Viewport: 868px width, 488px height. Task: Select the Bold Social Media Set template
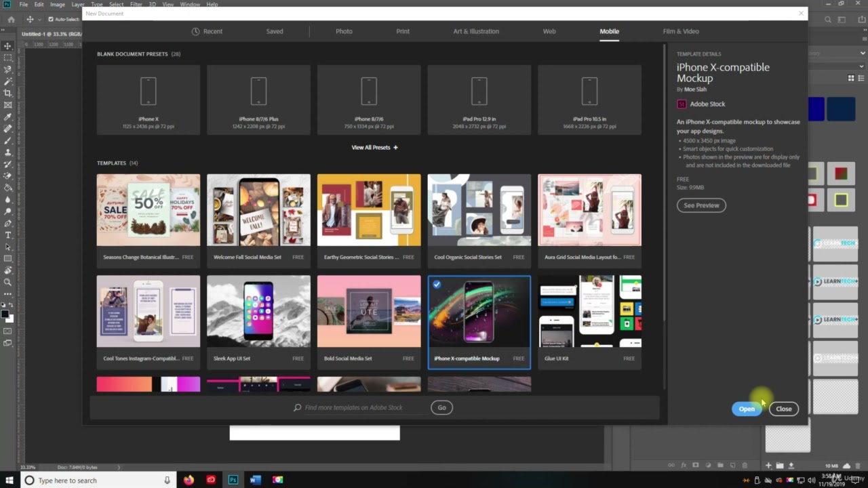click(x=369, y=322)
